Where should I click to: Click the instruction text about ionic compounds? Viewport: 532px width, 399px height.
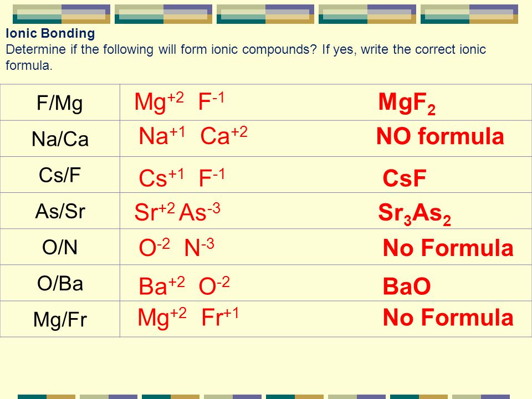click(245, 57)
